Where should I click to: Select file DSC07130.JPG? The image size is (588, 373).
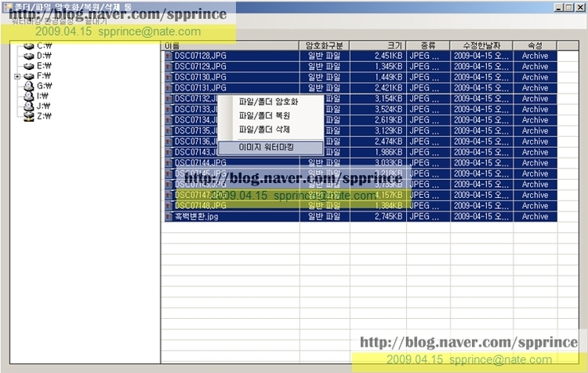200,77
